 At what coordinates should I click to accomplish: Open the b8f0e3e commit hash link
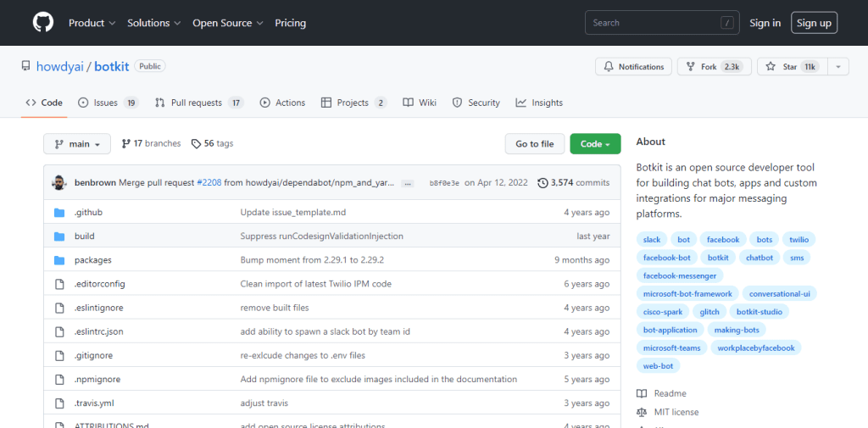(444, 183)
